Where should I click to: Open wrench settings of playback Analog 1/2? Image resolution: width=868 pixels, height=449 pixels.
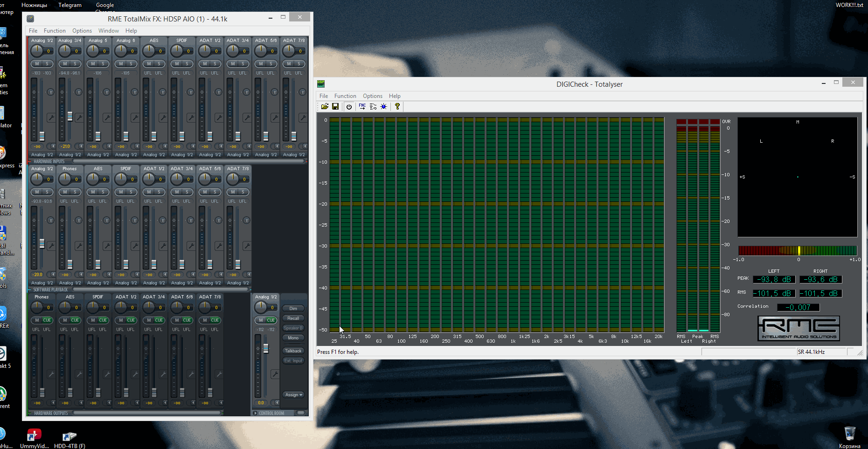51,246
